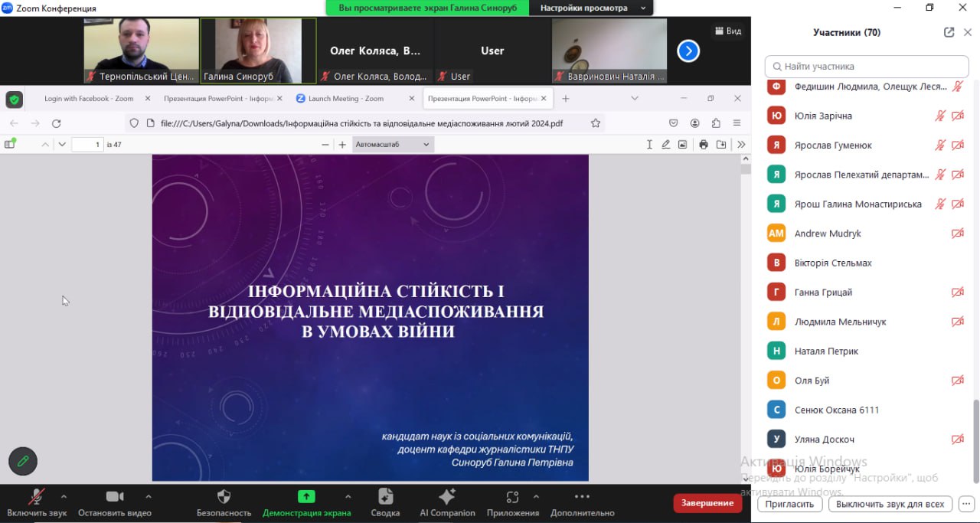The width and height of the screenshot is (980, 523).
Task: Expand audio options arrow beside microphone
Action: click(x=64, y=496)
